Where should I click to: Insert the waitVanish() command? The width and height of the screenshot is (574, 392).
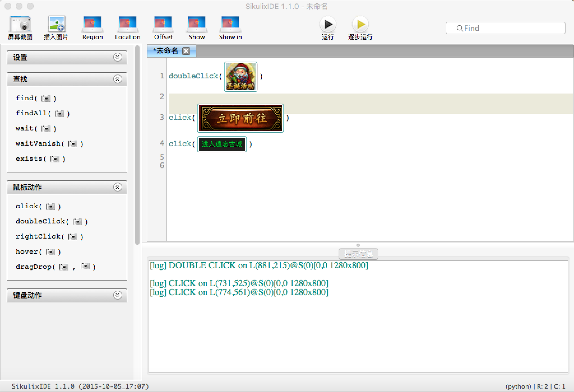50,144
